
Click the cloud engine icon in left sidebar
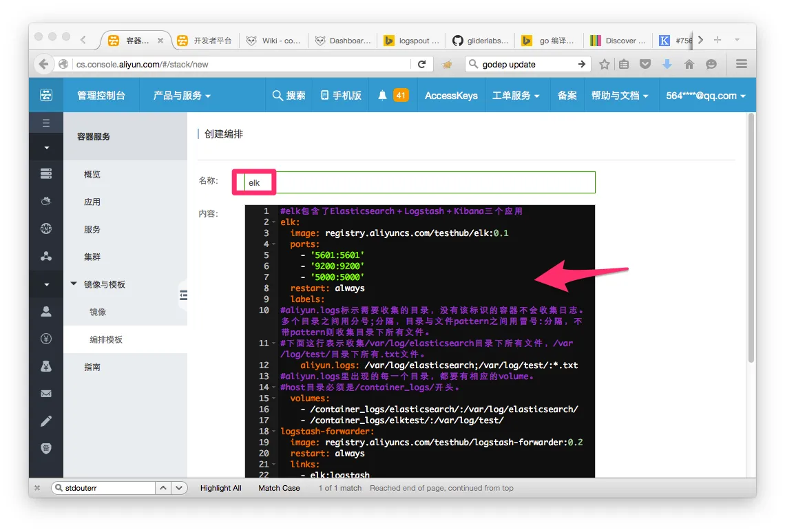[46, 201]
